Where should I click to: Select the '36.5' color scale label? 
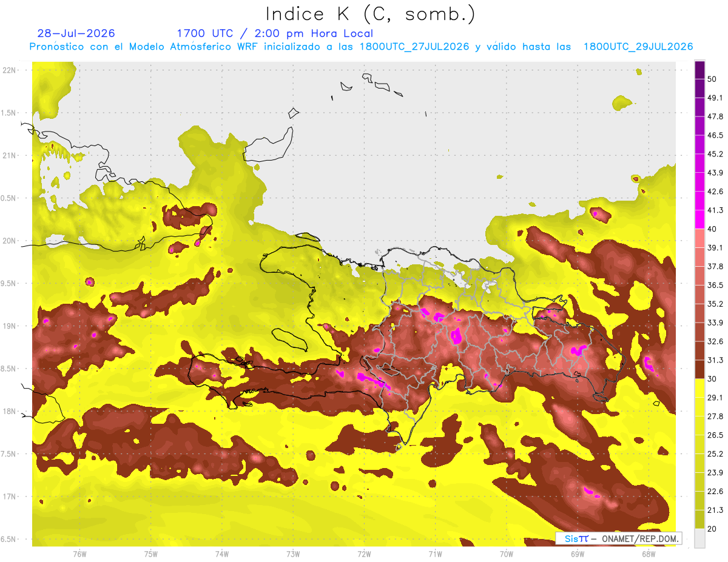[715, 286]
